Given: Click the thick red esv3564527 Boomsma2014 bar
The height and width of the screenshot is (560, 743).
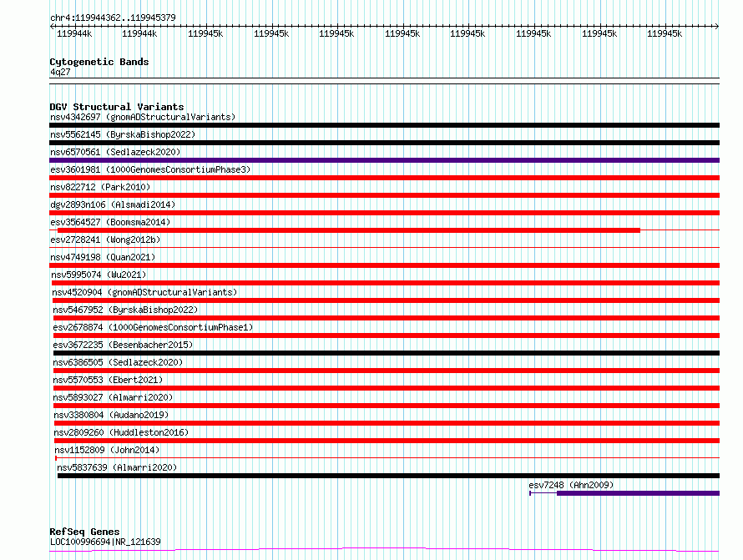Looking at the screenshot, I should point(349,230).
